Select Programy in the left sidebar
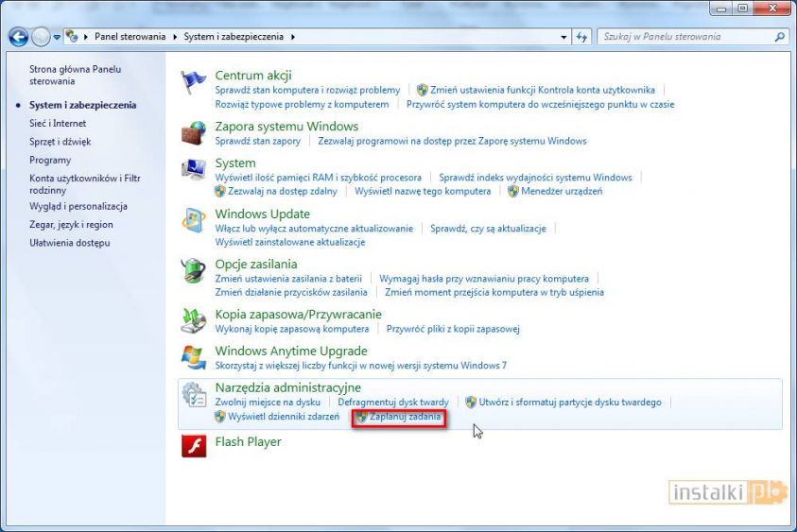797x532 pixels. (50, 161)
